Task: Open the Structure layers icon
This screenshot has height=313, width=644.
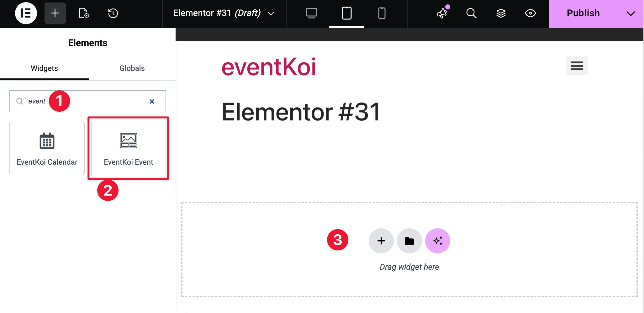Action: [x=501, y=13]
